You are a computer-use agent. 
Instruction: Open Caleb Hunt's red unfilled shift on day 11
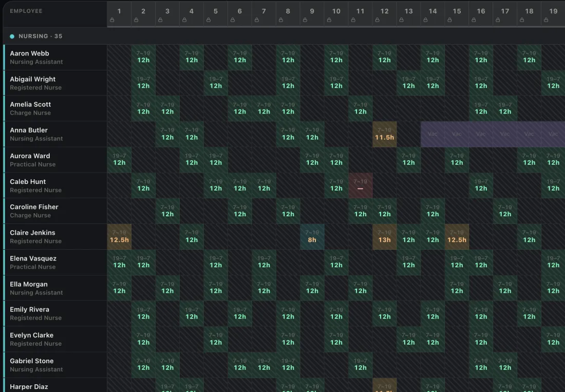[x=361, y=185]
